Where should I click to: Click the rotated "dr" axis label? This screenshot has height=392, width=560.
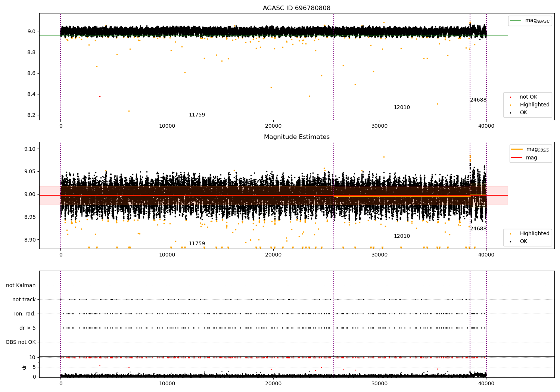click(24, 367)
